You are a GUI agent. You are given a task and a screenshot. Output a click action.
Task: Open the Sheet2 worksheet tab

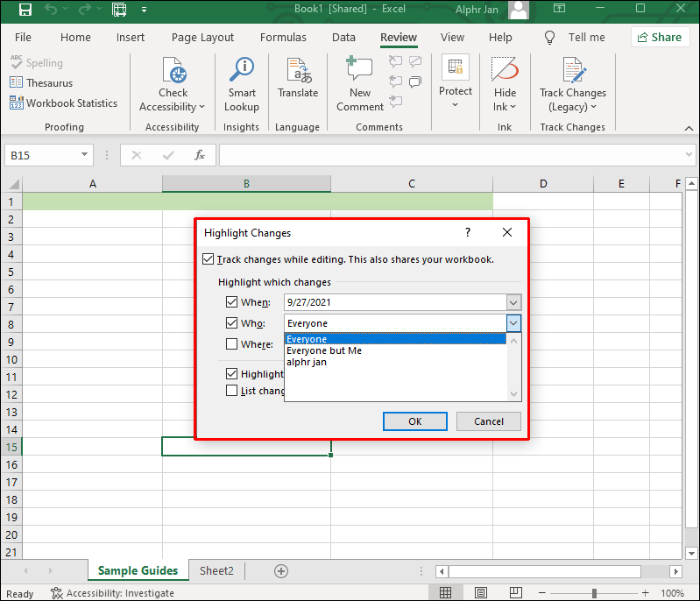[x=216, y=570]
